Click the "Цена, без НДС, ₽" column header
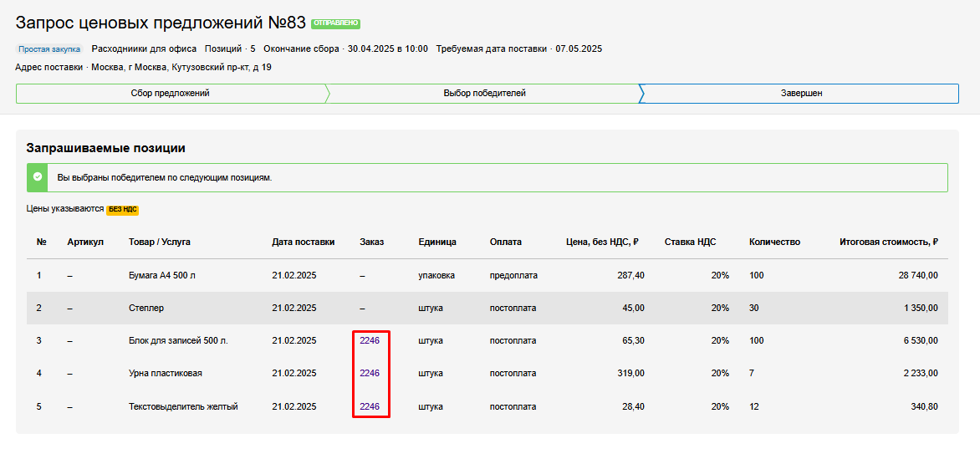The image size is (980, 449). pos(602,242)
